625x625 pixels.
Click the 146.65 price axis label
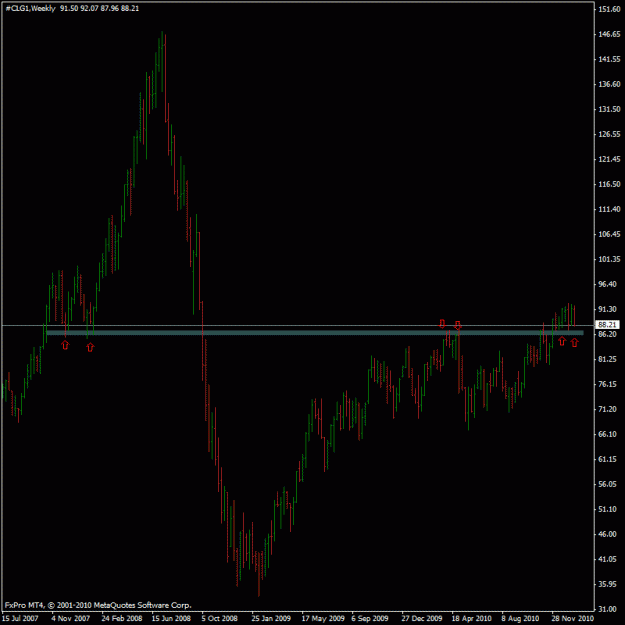point(609,34)
